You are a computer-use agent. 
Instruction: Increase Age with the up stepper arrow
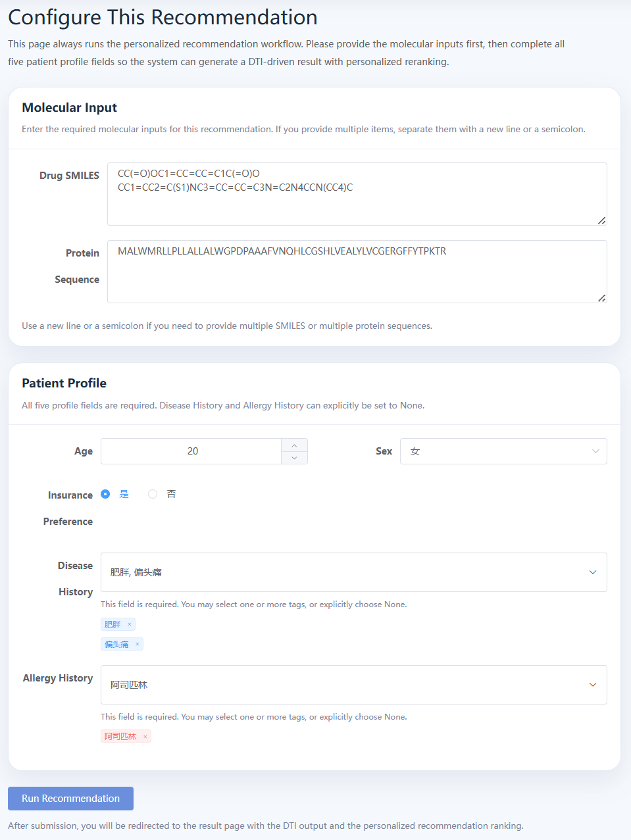(294, 445)
